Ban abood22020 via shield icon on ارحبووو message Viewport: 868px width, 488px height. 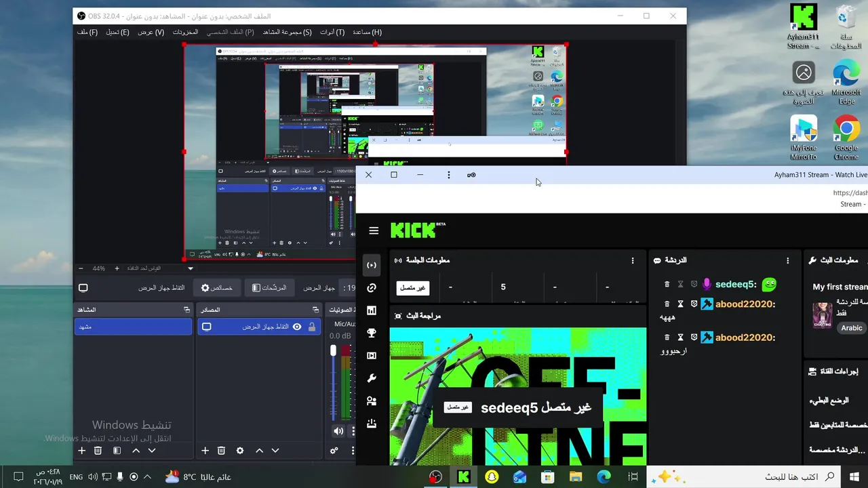pos(694,338)
